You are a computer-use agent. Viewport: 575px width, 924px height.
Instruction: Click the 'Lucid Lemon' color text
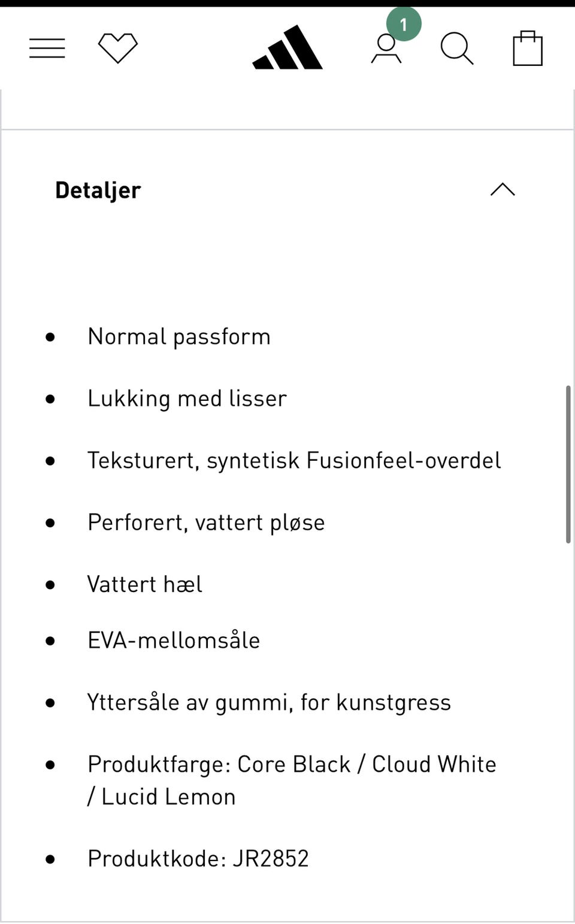(168, 797)
